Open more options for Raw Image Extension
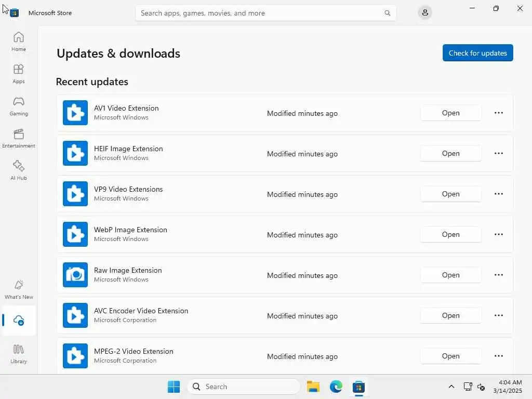Image resolution: width=532 pixels, height=399 pixels. pyautogui.click(x=498, y=275)
